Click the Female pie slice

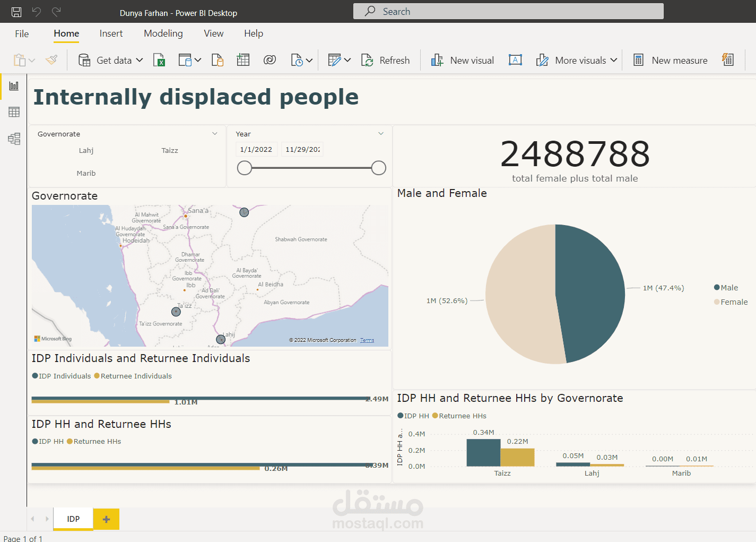pos(520,295)
